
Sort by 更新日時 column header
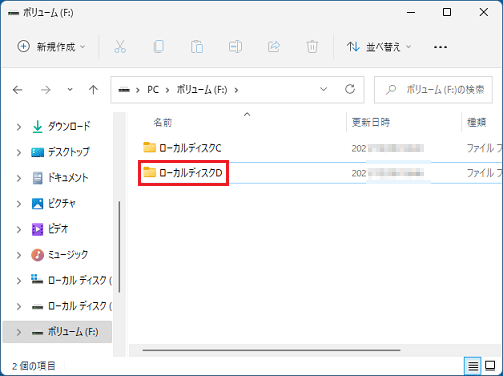pos(371,123)
